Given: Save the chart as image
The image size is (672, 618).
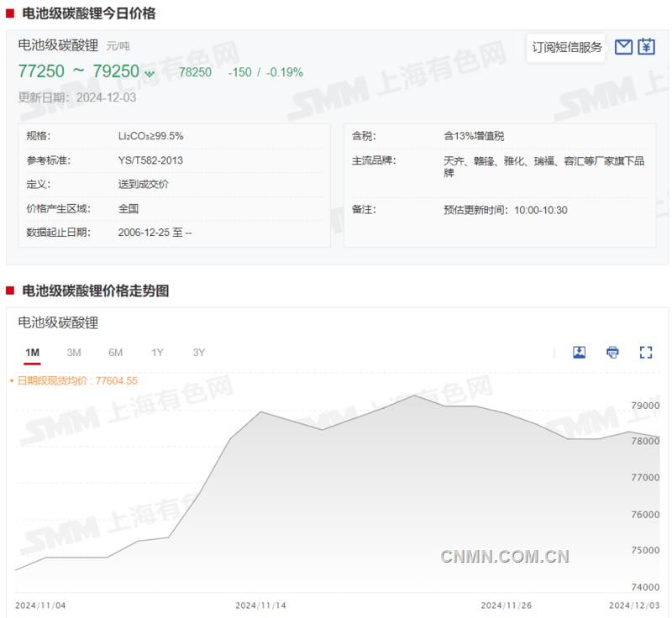Looking at the screenshot, I should click(579, 353).
